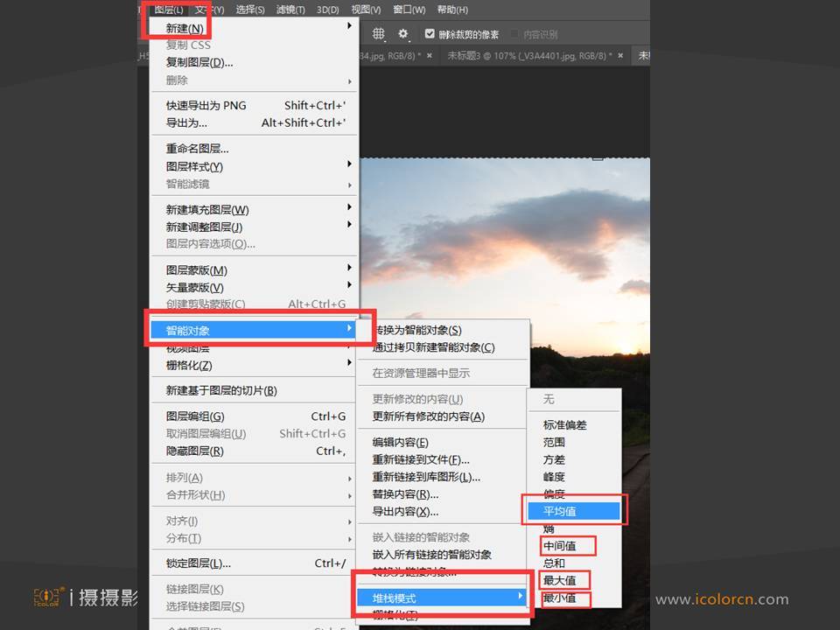Choose 最大值 from the stack modes

(x=560, y=580)
